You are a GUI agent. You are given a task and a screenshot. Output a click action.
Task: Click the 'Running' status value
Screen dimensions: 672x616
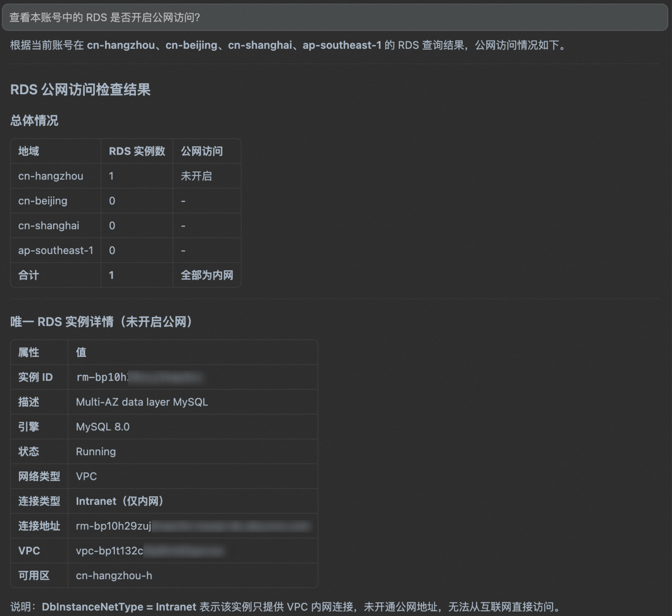click(x=96, y=451)
